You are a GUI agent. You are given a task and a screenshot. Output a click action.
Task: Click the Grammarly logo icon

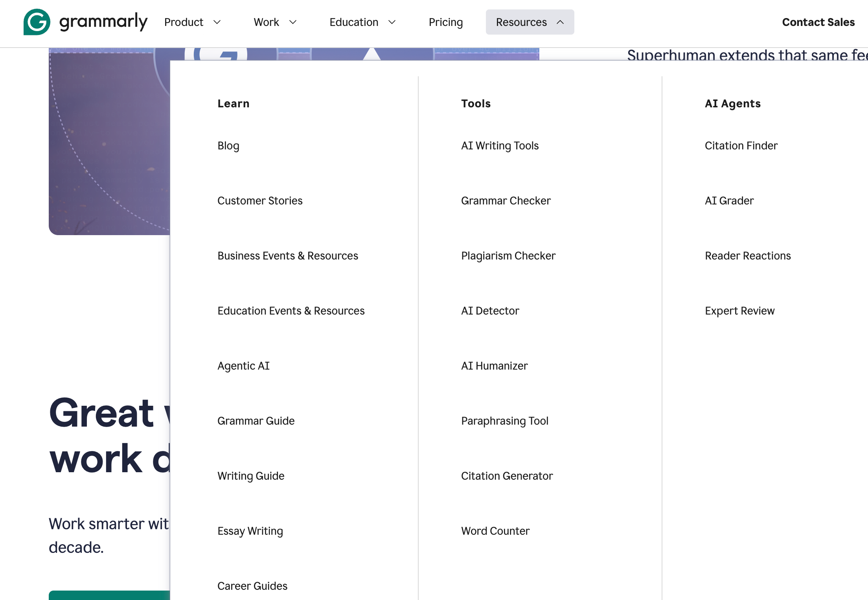point(37,22)
